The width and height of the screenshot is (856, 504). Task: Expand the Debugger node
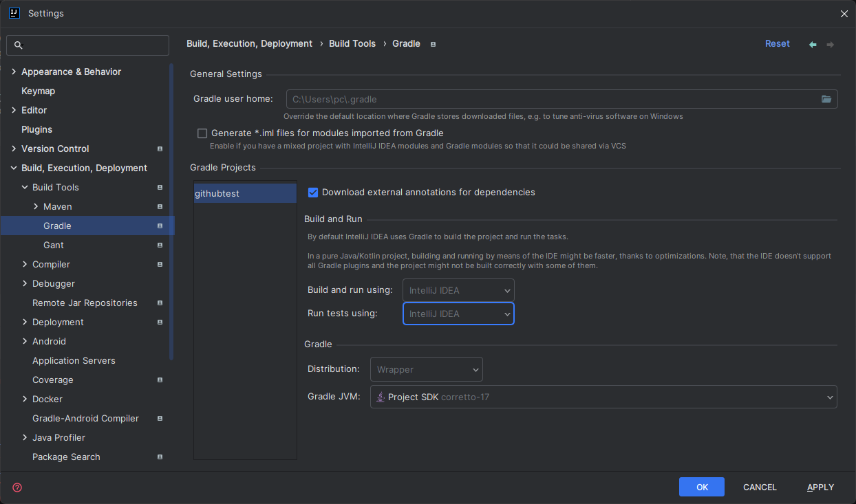25,283
